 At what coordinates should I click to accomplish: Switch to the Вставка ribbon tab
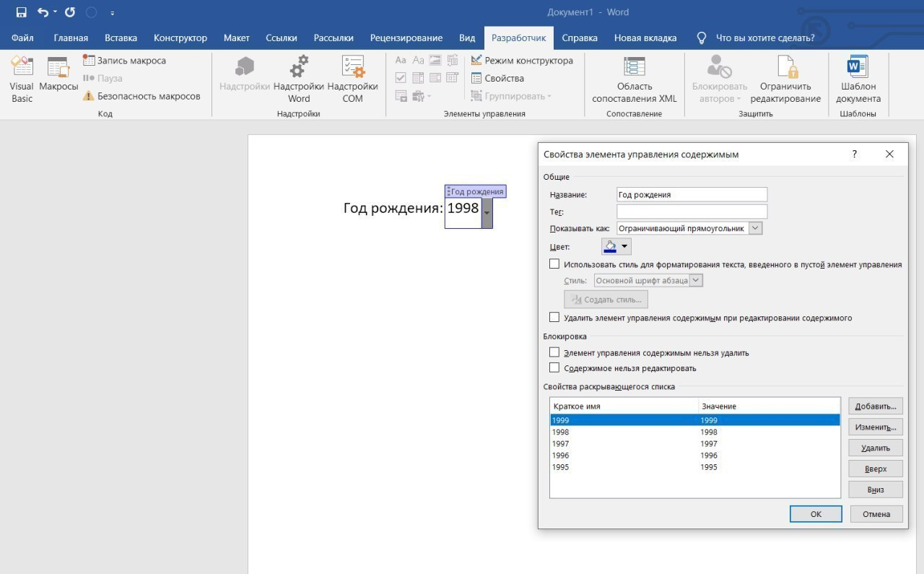121,38
